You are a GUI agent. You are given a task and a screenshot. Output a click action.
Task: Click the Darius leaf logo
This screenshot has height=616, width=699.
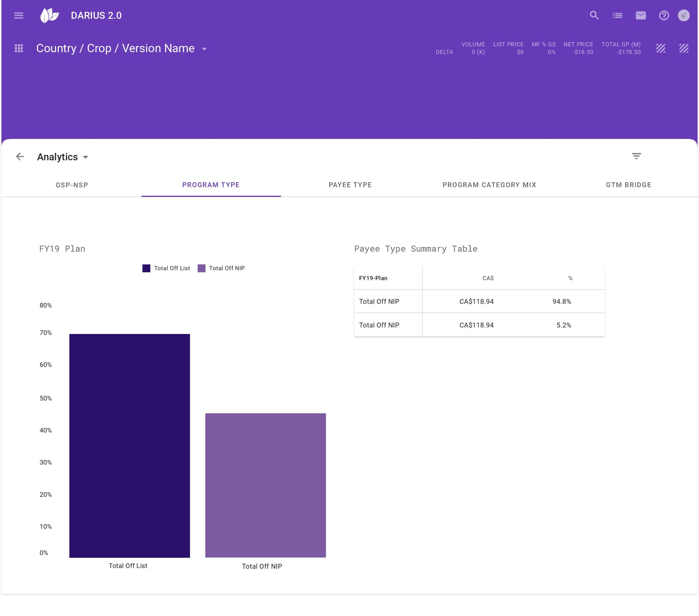click(x=50, y=15)
